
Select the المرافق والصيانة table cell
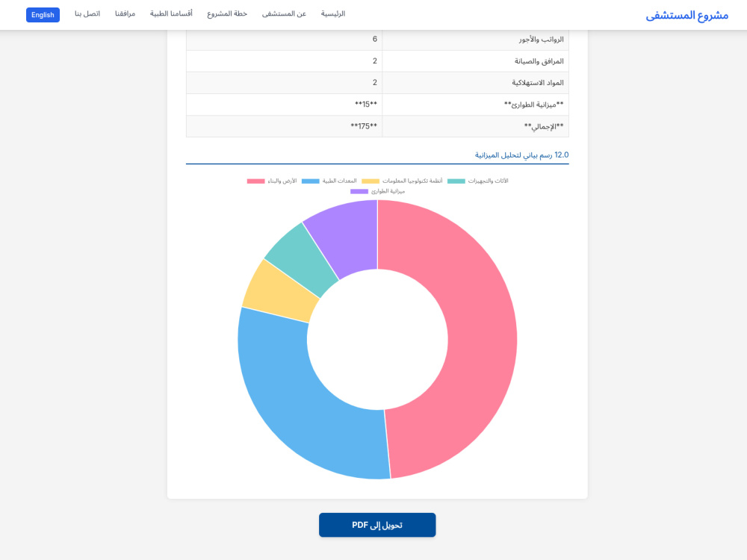click(475, 61)
